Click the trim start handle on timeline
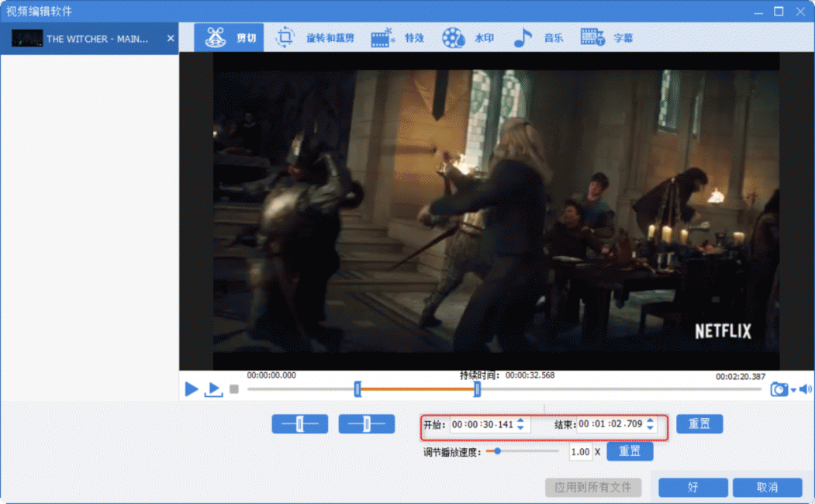 pyautogui.click(x=357, y=388)
